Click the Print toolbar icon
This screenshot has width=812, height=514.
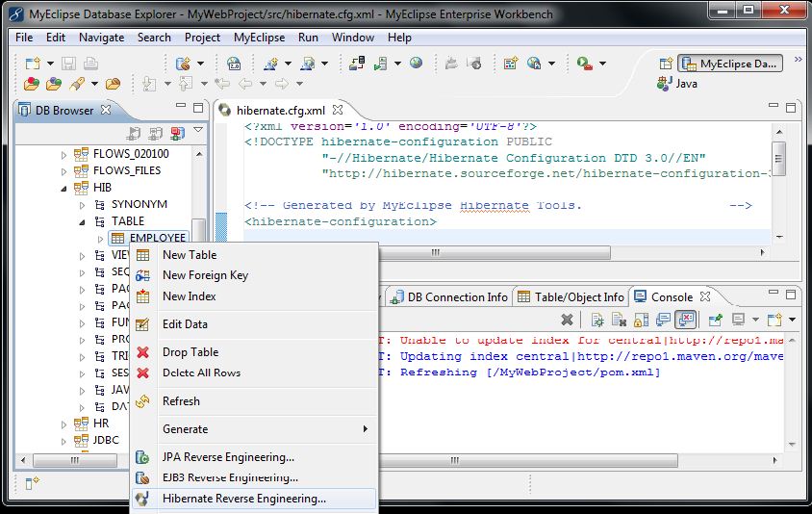(90, 64)
